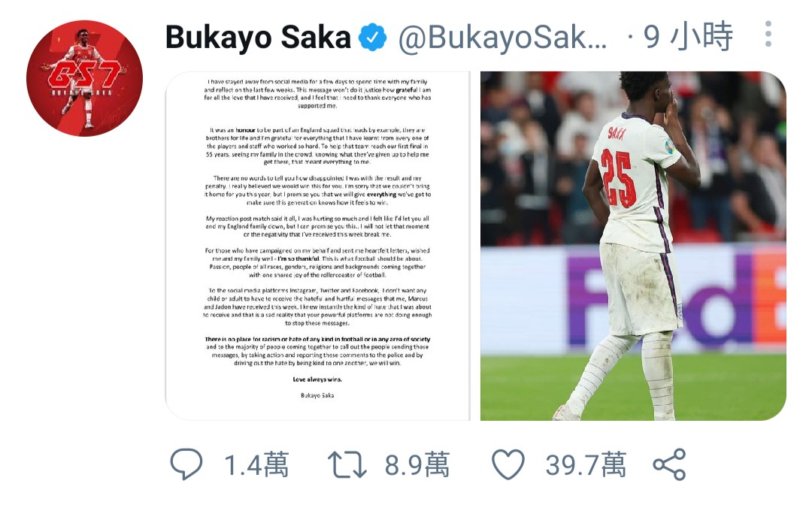
Task: Tap the 39.7萬 like count
Action: click(586, 464)
